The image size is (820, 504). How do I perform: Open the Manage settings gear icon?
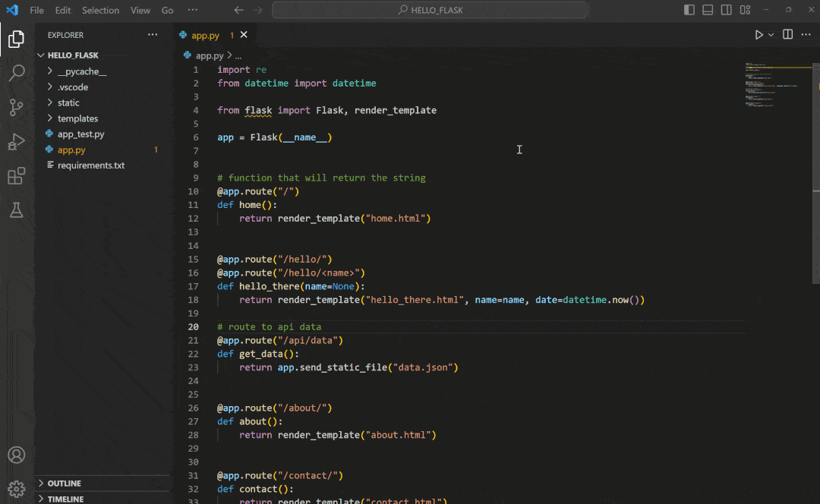pos(17,488)
